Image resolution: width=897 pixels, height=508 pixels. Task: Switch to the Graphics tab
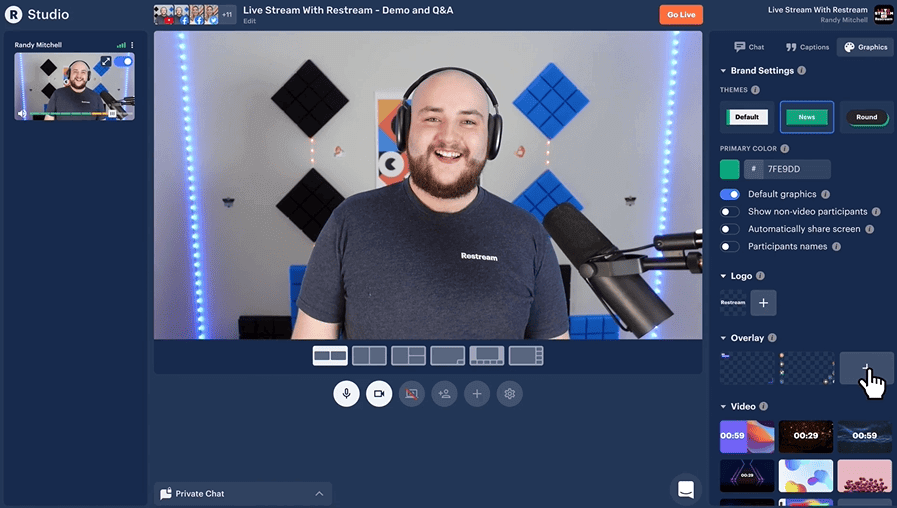point(865,47)
